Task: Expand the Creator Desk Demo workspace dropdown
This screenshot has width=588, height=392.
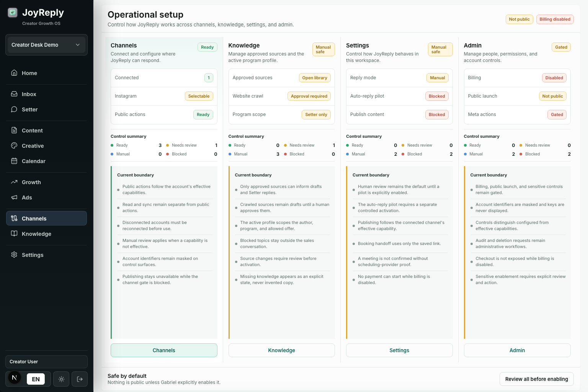Action: 46,45
